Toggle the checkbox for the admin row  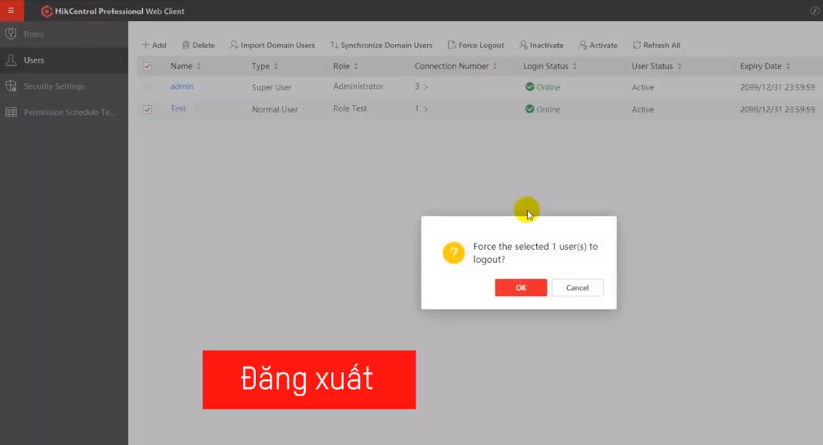(147, 87)
